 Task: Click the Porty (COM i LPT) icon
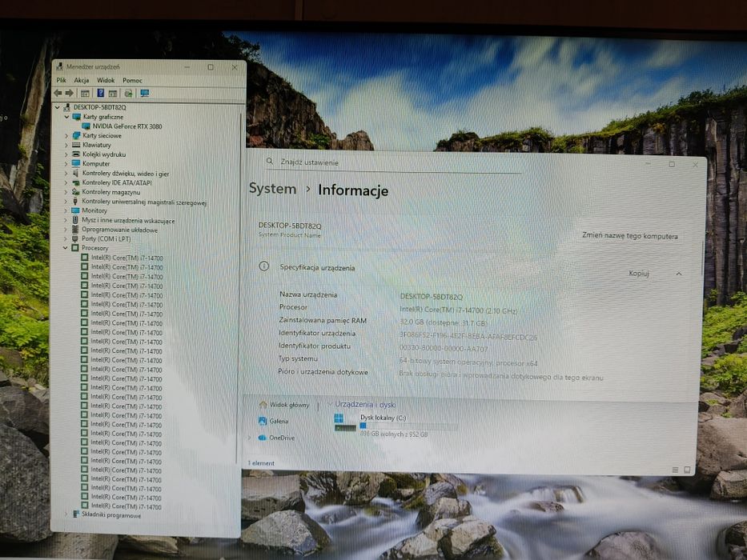click(74, 238)
